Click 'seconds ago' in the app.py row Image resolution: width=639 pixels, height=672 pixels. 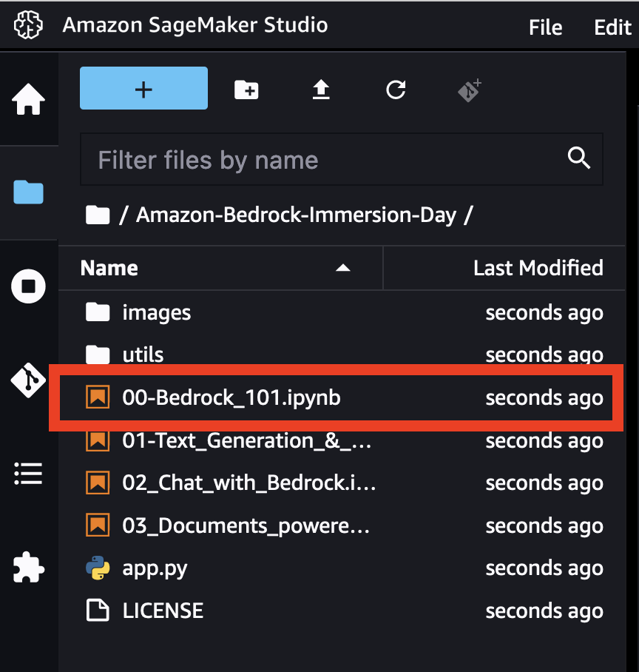tap(544, 568)
